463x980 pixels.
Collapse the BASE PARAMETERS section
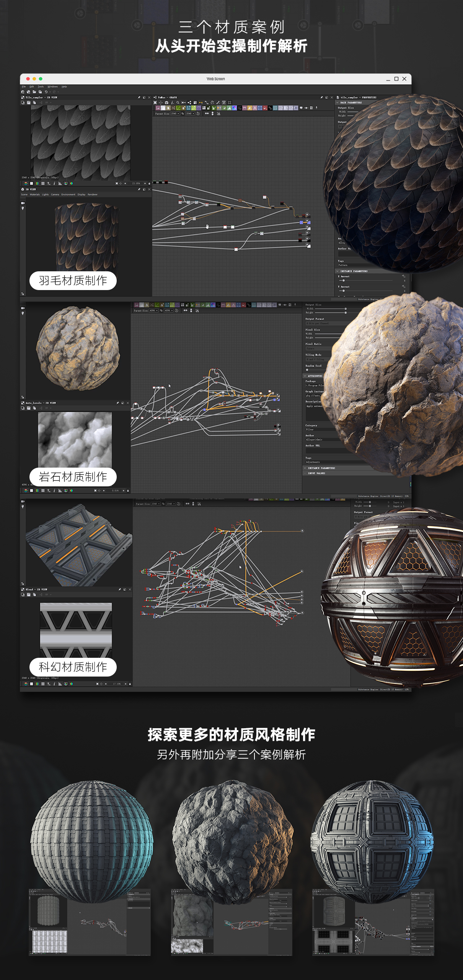pyautogui.click(x=337, y=103)
